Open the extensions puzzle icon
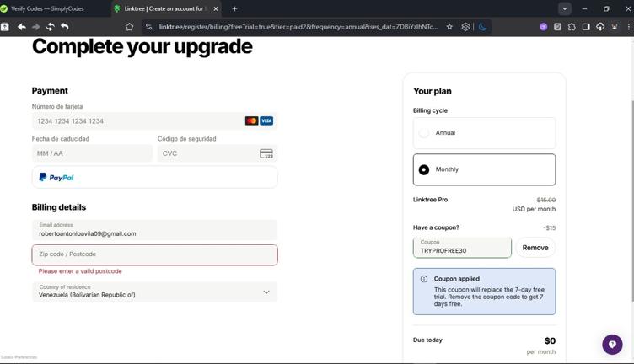Viewport: 634px width, 364px height. pos(572,27)
